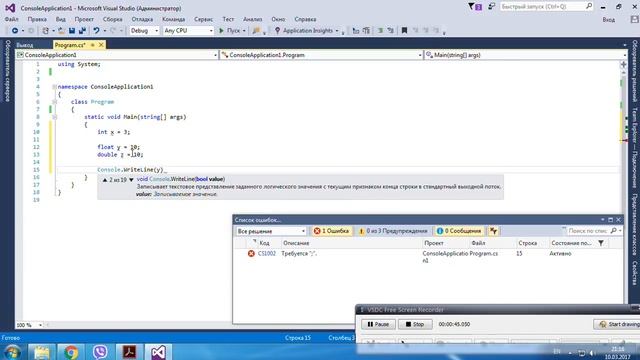
Task: Click the Application Insights toolbar button
Action: click(307, 31)
